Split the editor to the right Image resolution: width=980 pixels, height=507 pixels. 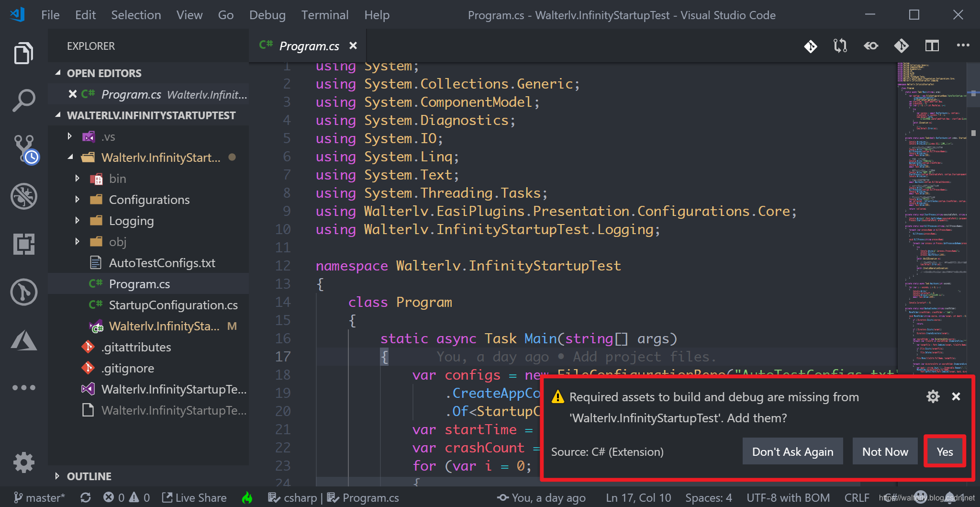[x=932, y=46]
